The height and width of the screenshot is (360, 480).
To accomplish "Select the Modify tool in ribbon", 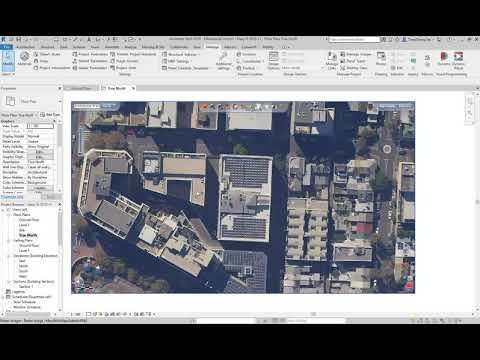I will click(x=8, y=61).
